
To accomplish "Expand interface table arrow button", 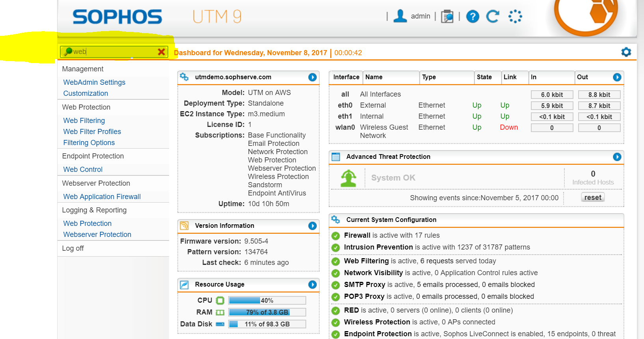I will (x=617, y=77).
